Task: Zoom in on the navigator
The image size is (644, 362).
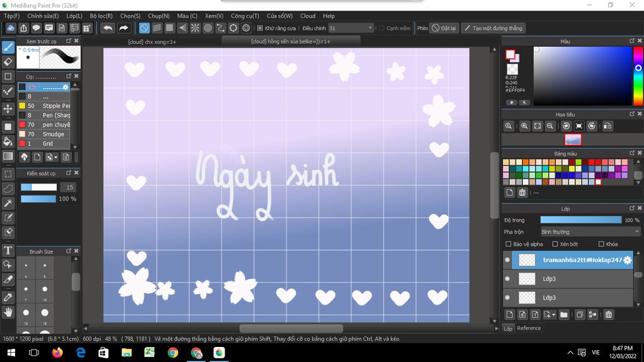Action: tap(525, 126)
